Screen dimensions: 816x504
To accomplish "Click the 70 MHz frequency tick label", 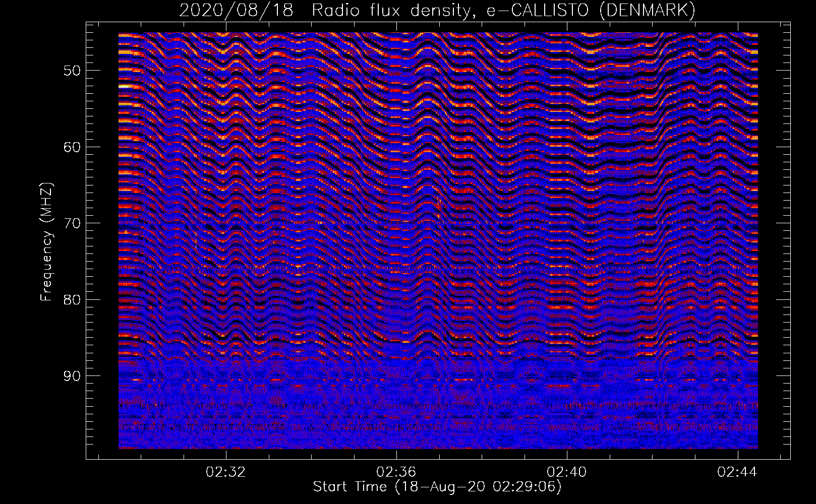I will point(72,223).
